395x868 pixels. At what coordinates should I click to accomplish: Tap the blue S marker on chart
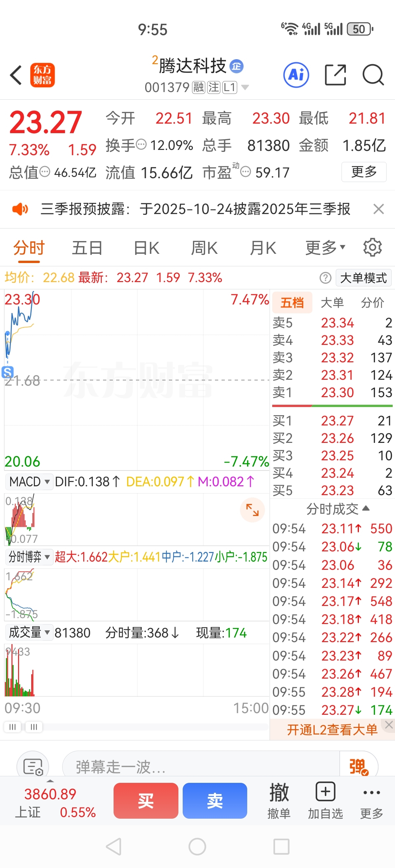[x=8, y=372]
